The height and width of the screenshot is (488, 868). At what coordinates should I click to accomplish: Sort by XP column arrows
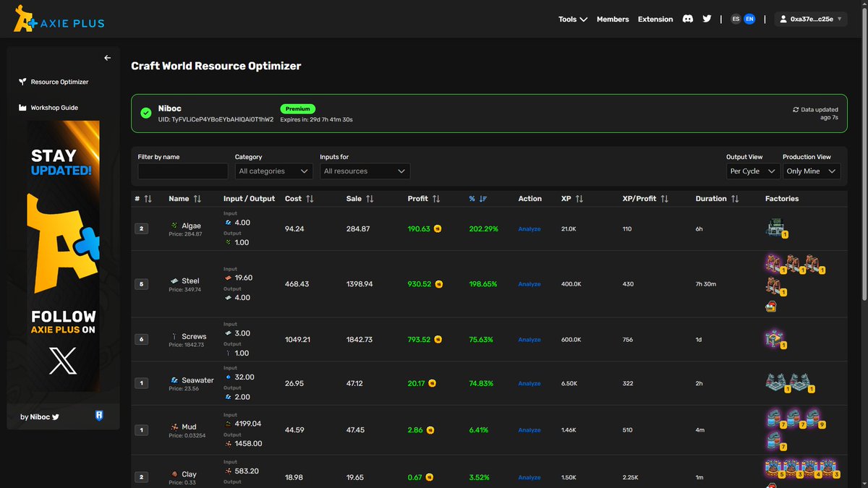(579, 198)
